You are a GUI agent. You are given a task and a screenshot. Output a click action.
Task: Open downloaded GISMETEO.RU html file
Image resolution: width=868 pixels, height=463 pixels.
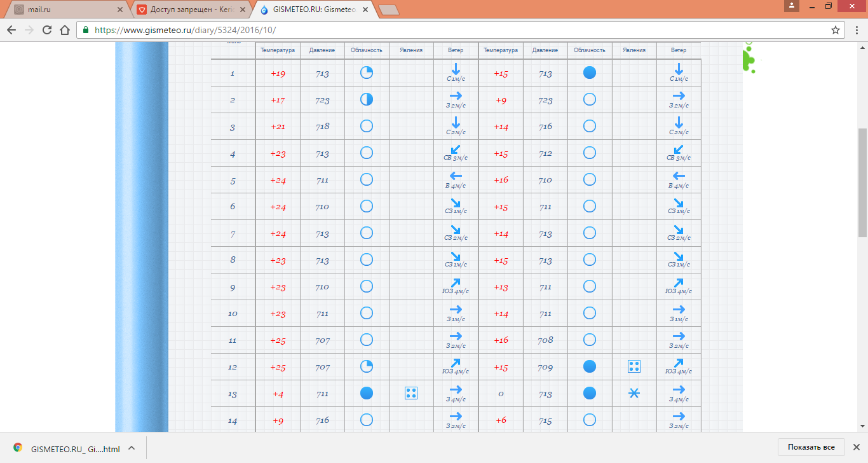tap(67, 448)
